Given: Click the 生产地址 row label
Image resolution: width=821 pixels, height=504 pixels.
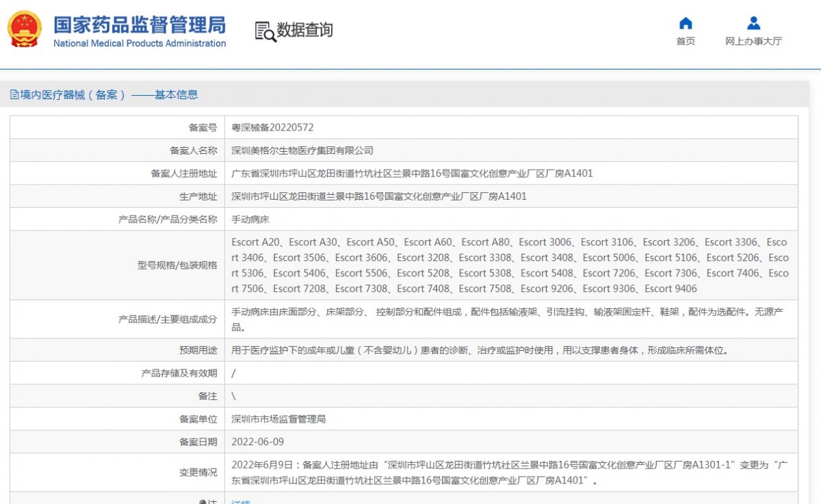Looking at the screenshot, I should point(198,196).
